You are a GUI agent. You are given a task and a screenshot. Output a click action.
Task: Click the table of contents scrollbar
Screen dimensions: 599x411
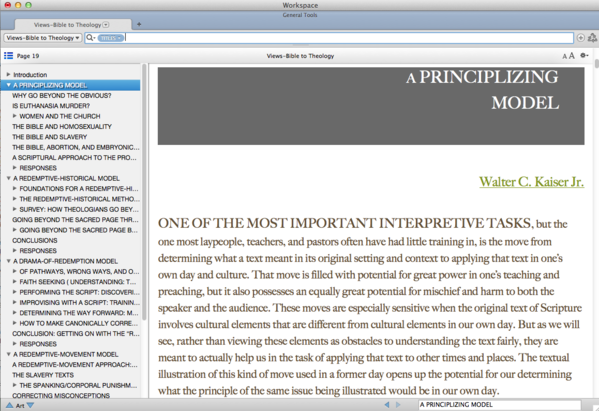(x=144, y=191)
